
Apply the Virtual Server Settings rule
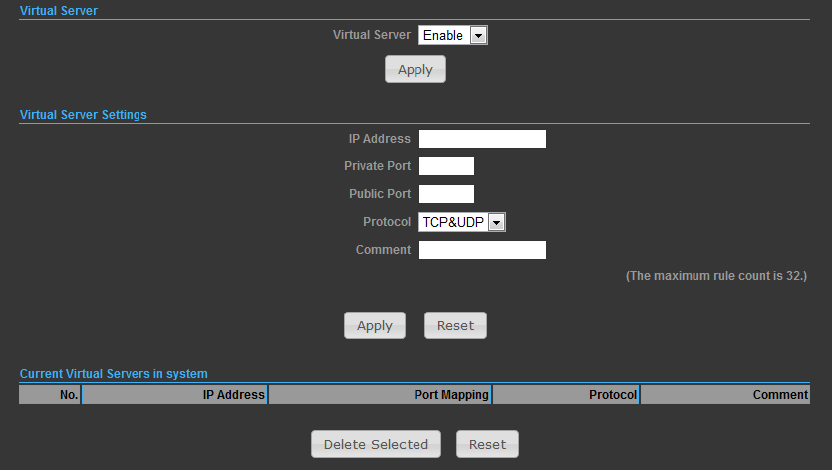point(375,325)
